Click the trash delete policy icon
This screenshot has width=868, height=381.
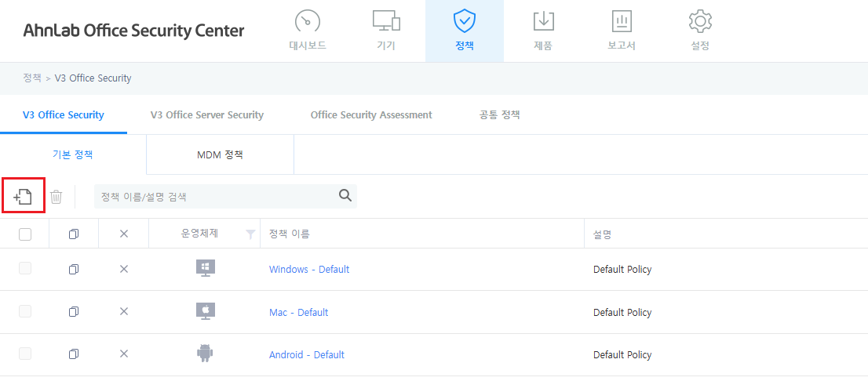coord(56,196)
